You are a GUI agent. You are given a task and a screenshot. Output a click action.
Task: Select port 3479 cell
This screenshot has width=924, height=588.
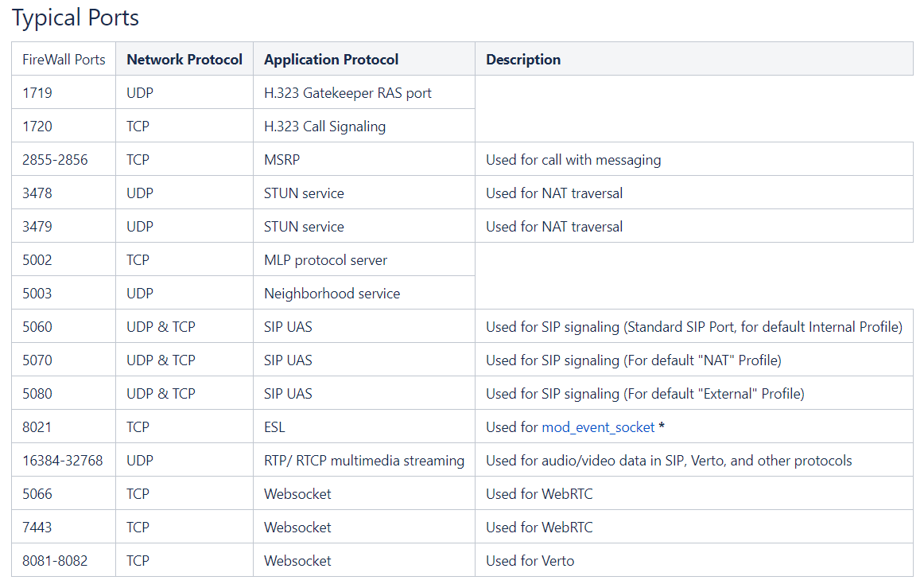pyautogui.click(x=64, y=227)
